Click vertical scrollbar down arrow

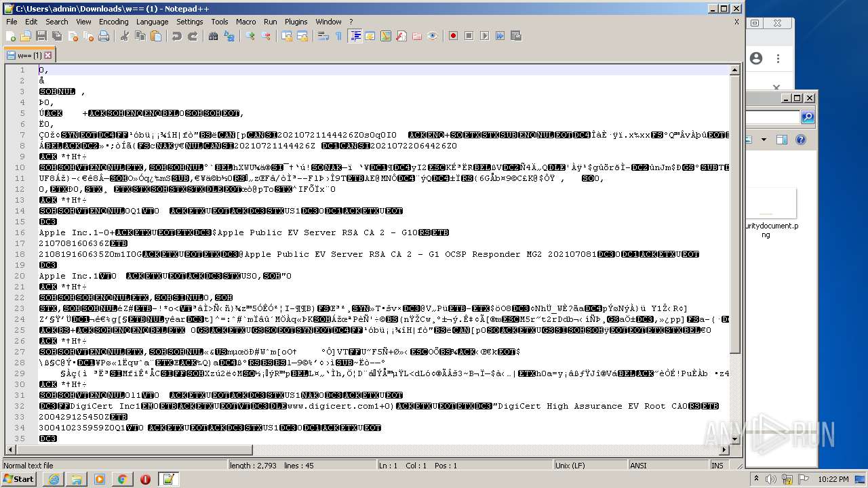(735, 439)
